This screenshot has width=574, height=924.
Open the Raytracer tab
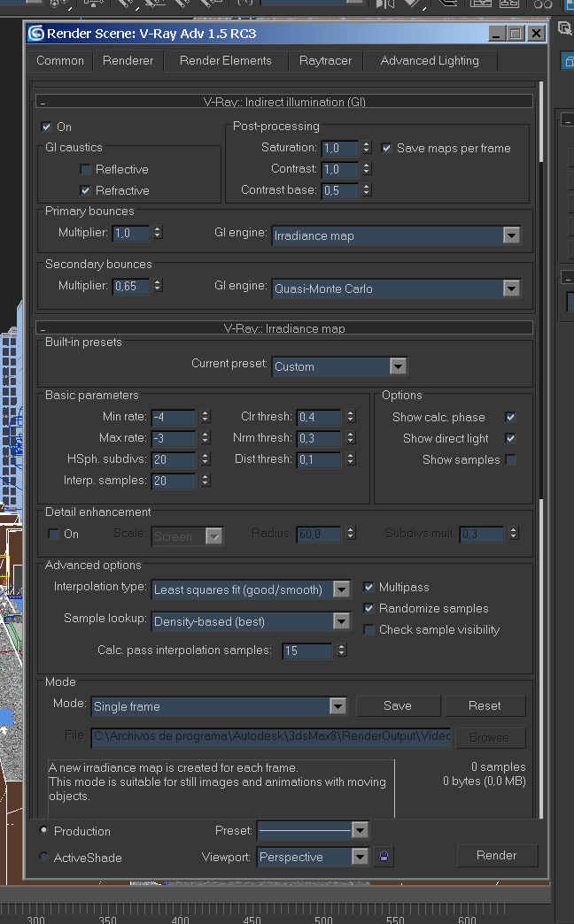[325, 61]
